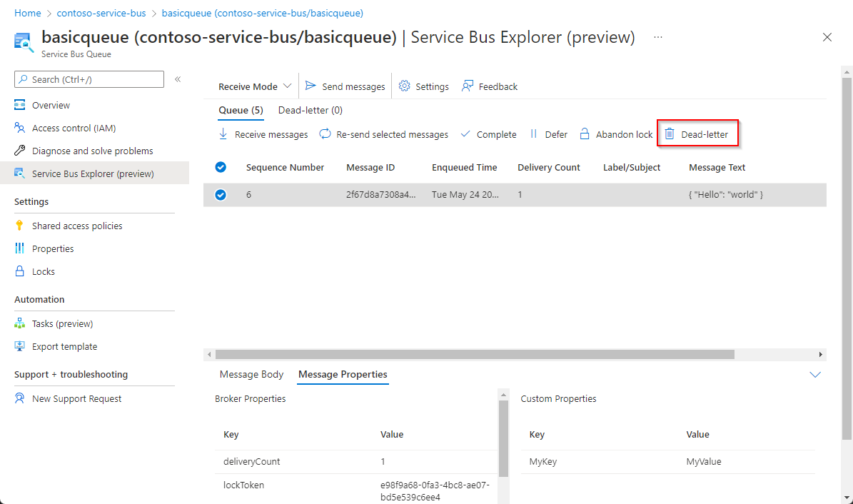The width and height of the screenshot is (853, 504).
Task: Click the Properties bars icon
Action: coord(19,248)
